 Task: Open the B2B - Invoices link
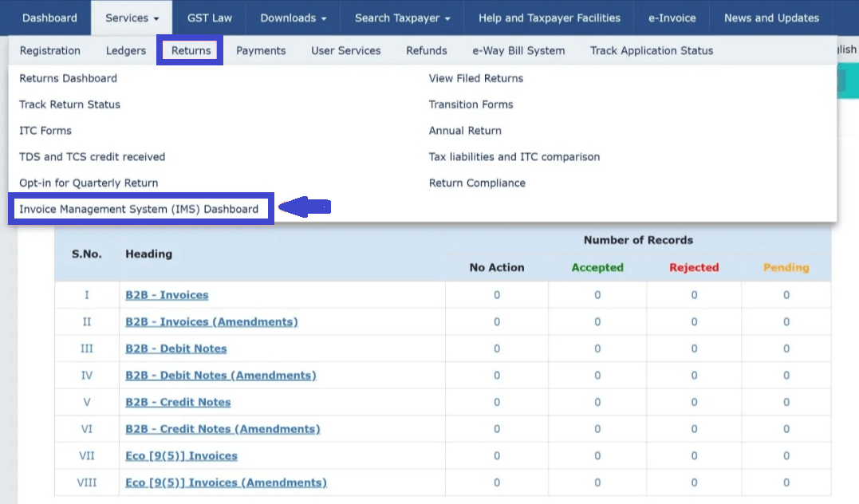point(167,295)
